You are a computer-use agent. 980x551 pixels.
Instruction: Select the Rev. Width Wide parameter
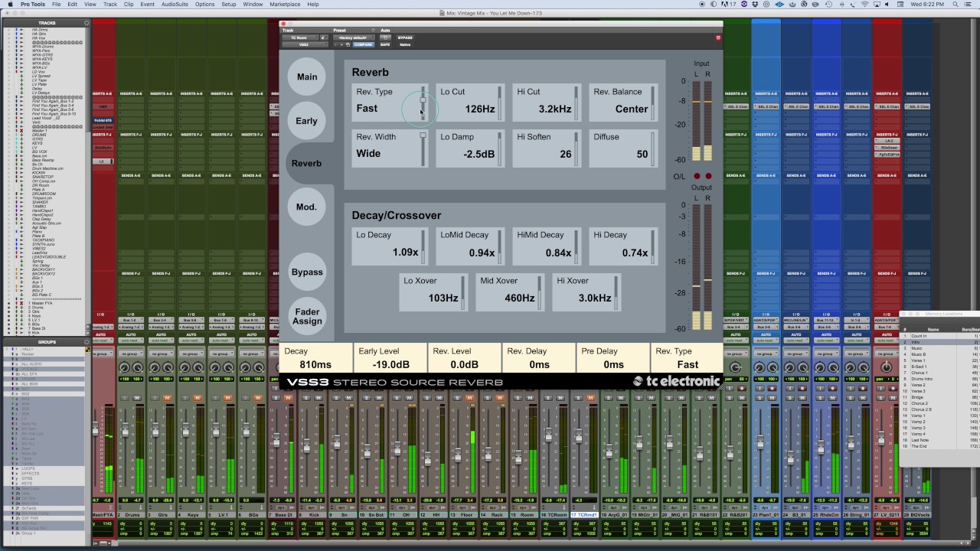390,148
